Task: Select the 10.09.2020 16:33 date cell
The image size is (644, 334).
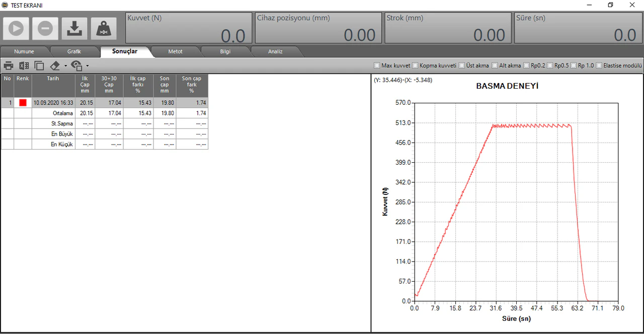Action: [53, 103]
